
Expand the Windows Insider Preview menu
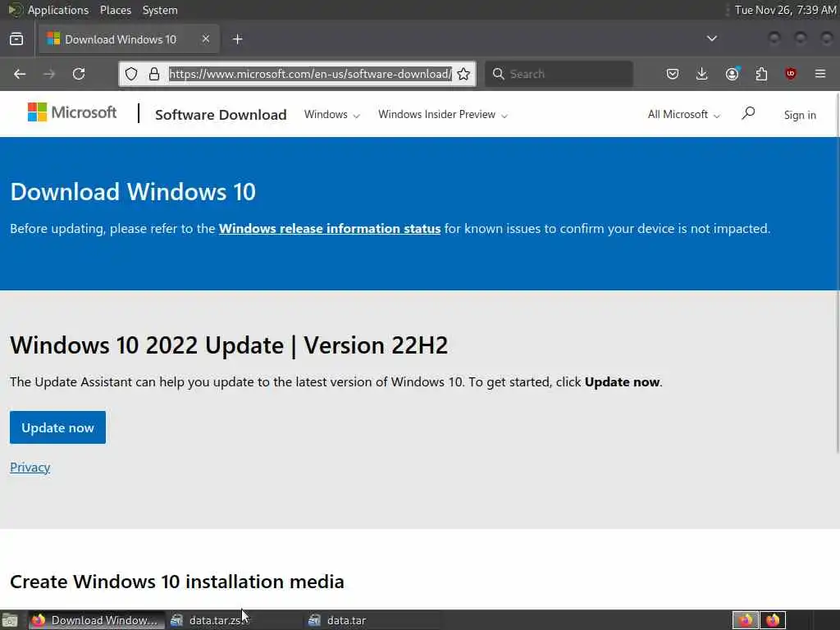pos(442,115)
